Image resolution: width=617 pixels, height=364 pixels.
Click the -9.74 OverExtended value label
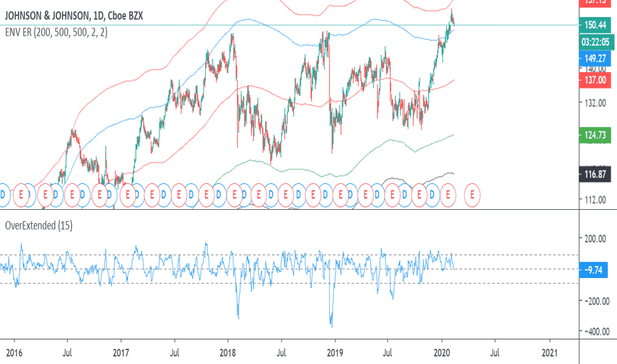click(x=593, y=270)
